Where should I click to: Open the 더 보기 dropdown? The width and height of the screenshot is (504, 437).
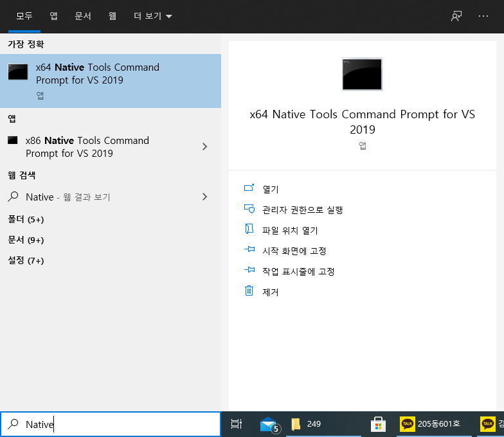pyautogui.click(x=153, y=15)
